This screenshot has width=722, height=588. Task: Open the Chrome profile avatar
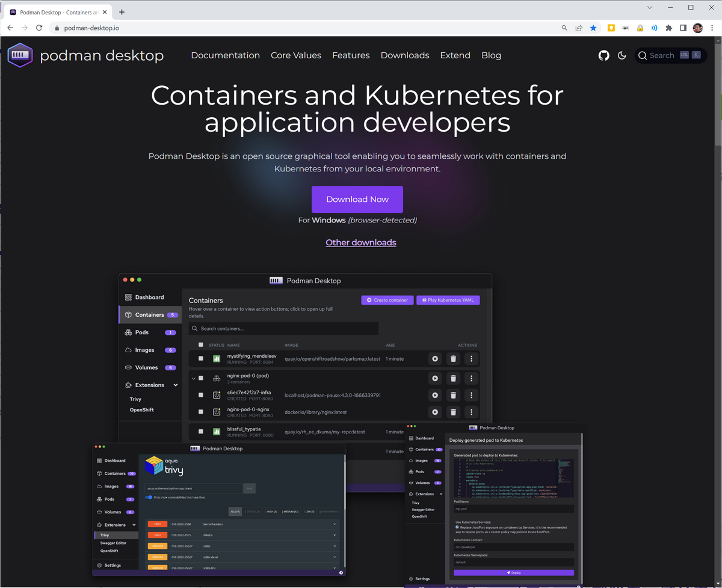[698, 28]
